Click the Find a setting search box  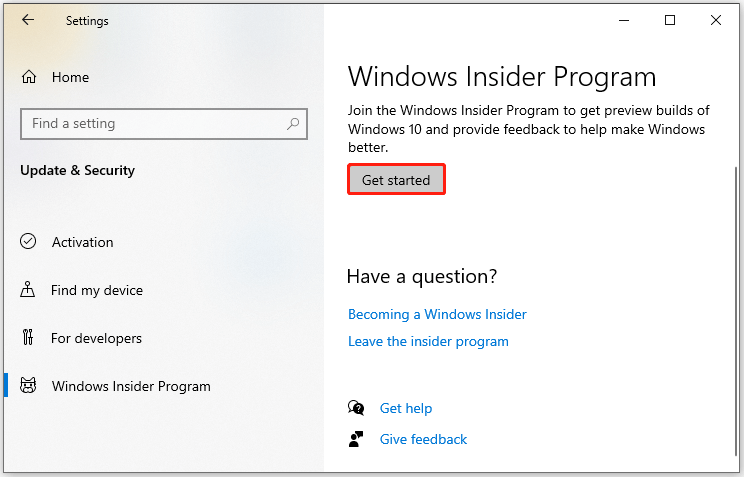click(x=164, y=124)
